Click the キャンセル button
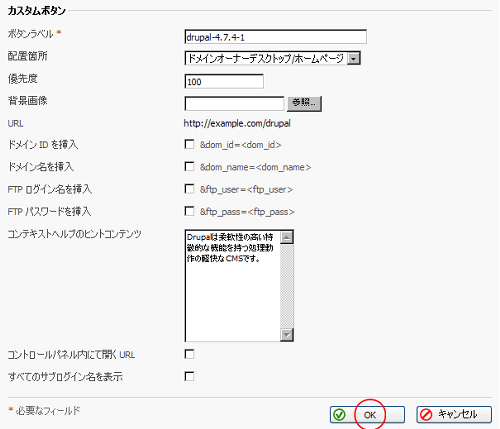This screenshot has height=429, width=500. coord(454,415)
